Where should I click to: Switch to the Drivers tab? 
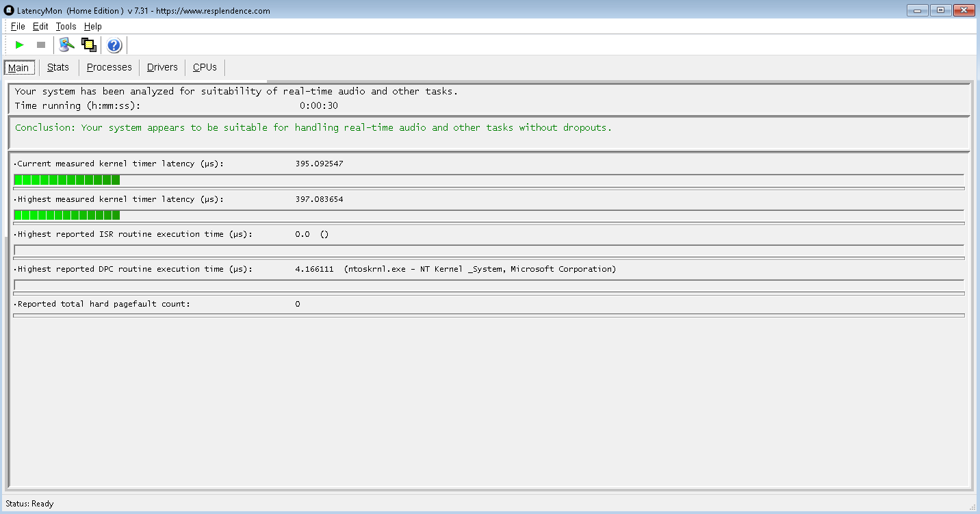(x=162, y=67)
